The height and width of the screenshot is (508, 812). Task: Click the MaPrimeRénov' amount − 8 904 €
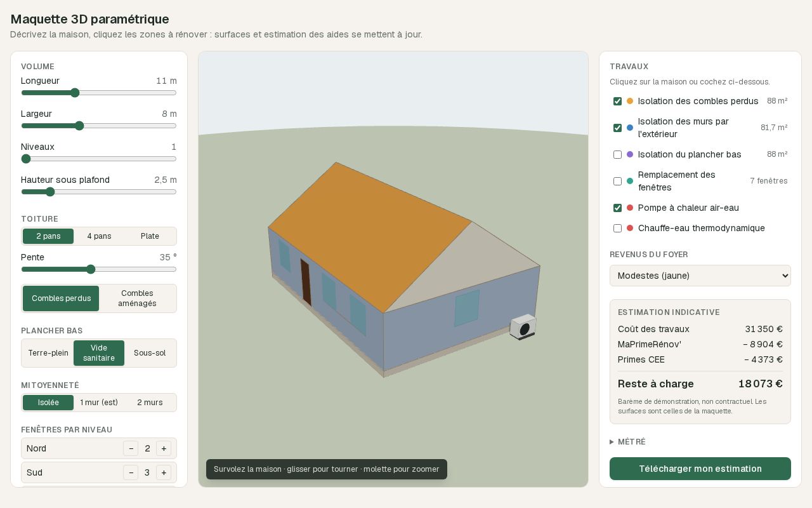763,344
